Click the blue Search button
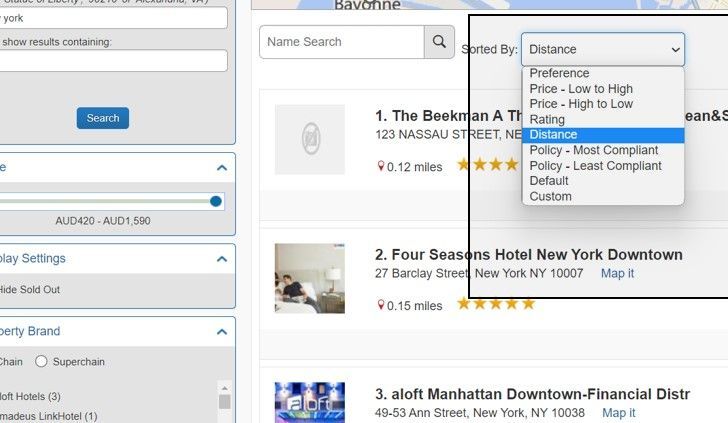The width and height of the screenshot is (728, 423). (x=103, y=118)
